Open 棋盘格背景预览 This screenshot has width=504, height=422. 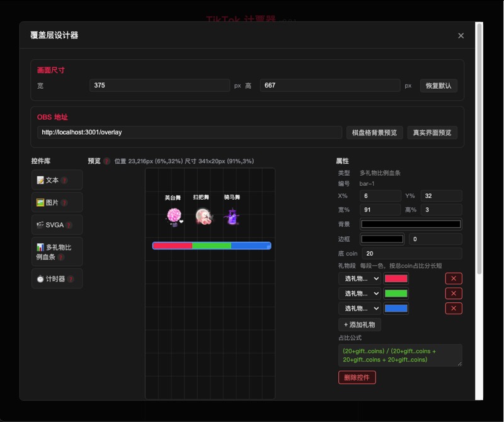(374, 133)
